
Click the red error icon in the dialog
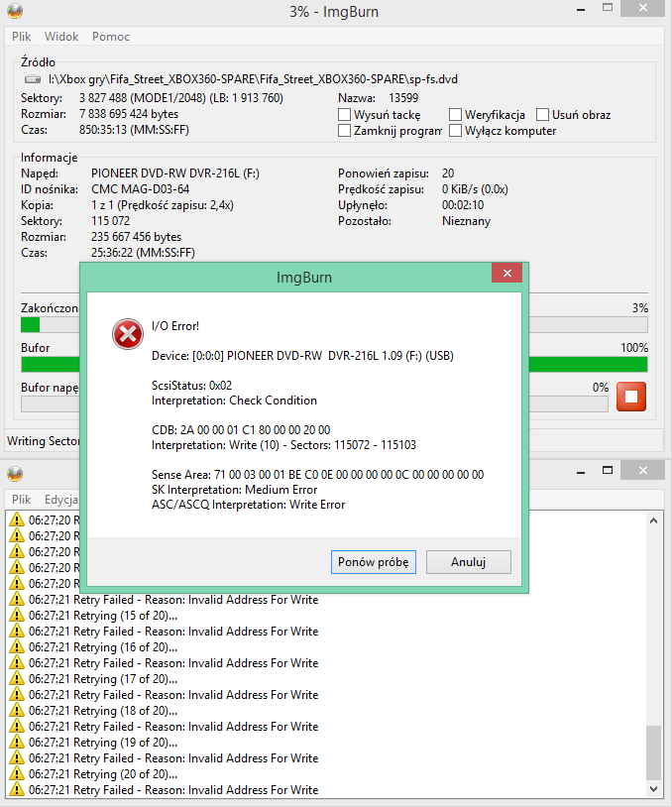pos(128,334)
